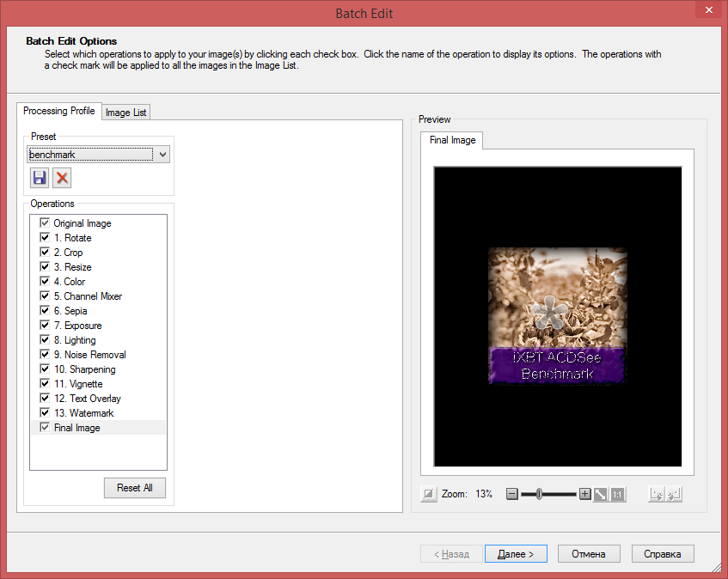The height and width of the screenshot is (579, 728).
Task: Switch to the Processing Profile tab
Action: tap(59, 111)
